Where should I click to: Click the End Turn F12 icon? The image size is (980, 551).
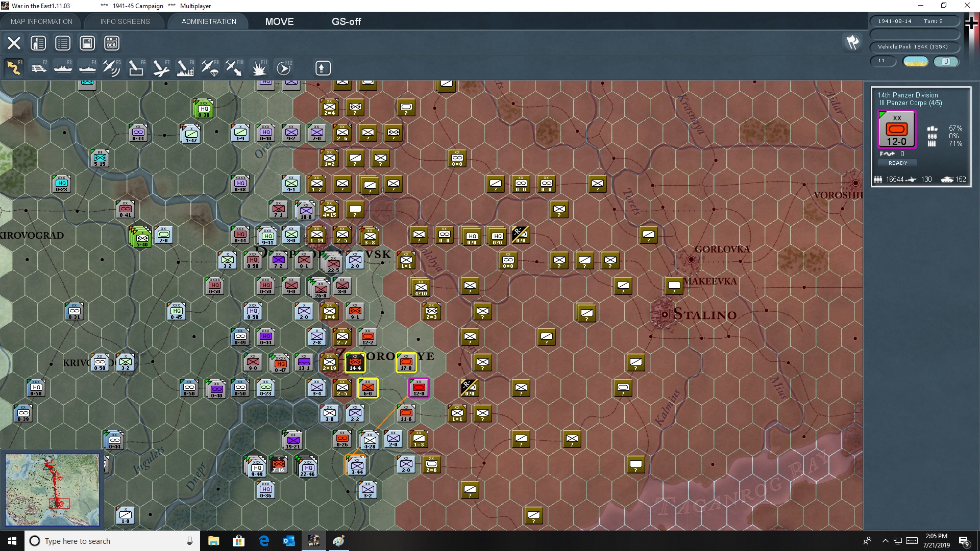(x=284, y=68)
